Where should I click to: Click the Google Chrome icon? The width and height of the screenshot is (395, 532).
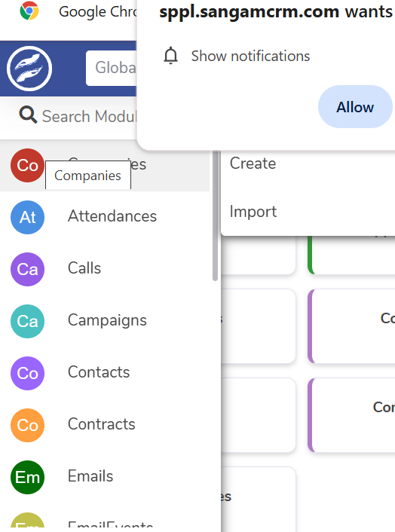coord(29,11)
